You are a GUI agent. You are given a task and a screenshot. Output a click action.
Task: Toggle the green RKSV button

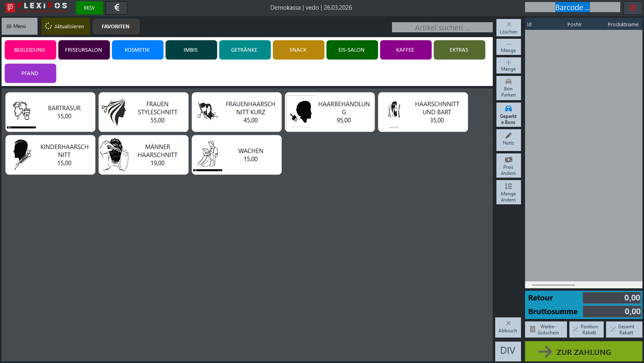pyautogui.click(x=89, y=8)
